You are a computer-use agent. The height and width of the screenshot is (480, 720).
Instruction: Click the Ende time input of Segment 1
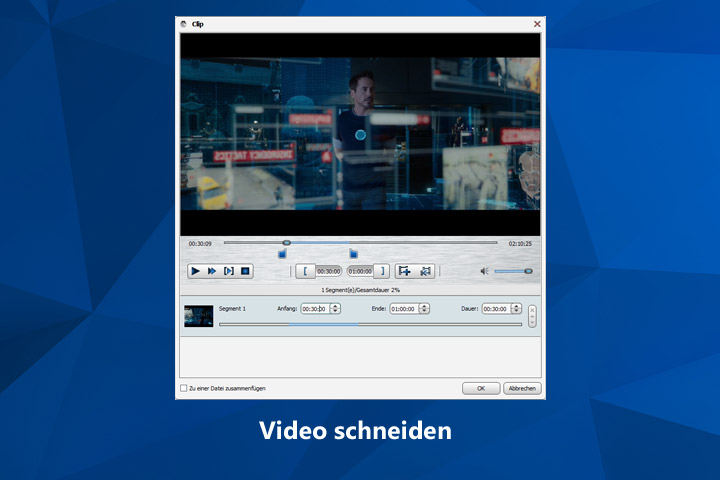tap(405, 309)
